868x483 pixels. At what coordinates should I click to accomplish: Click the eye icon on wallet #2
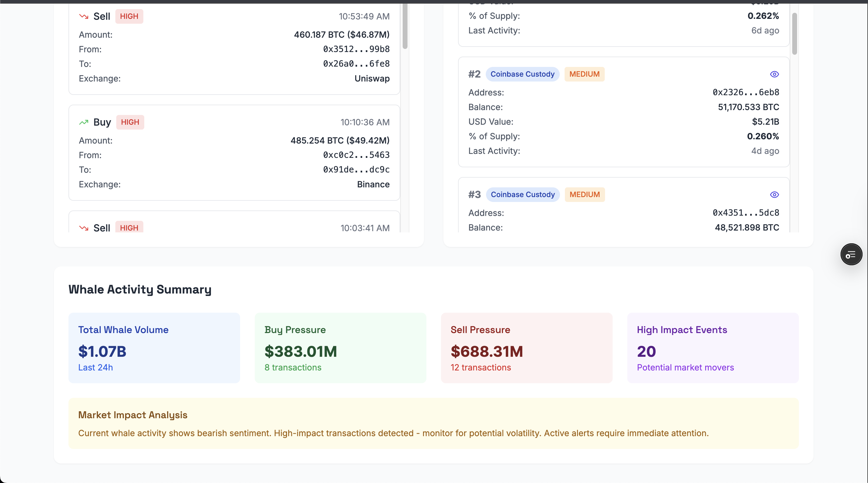774,74
